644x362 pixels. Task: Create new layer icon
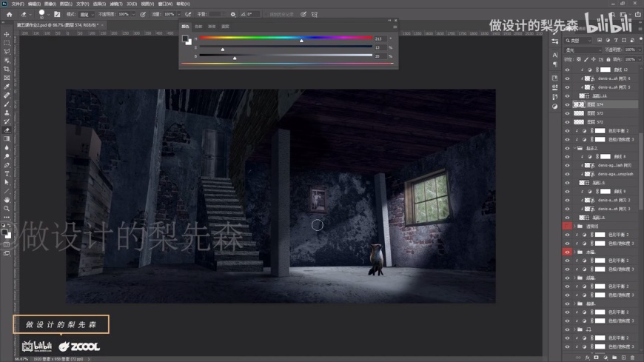pos(623,358)
